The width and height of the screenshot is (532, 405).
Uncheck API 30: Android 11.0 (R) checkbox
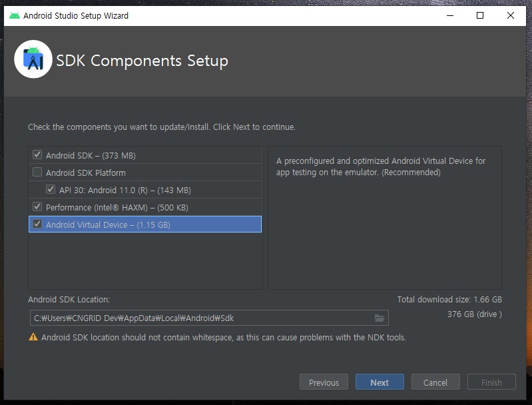[x=51, y=189]
